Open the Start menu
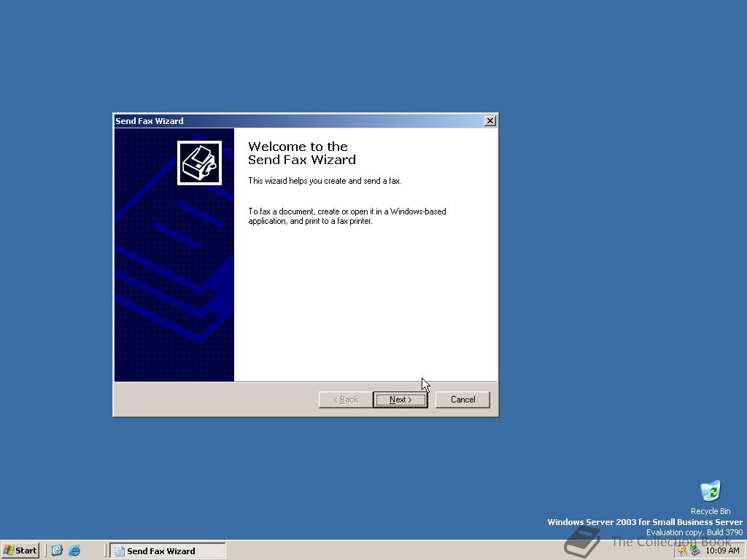747x560 pixels. coord(20,551)
